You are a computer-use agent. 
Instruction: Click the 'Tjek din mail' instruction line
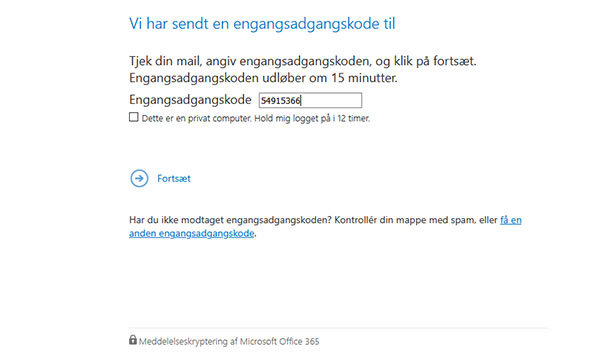(x=303, y=61)
